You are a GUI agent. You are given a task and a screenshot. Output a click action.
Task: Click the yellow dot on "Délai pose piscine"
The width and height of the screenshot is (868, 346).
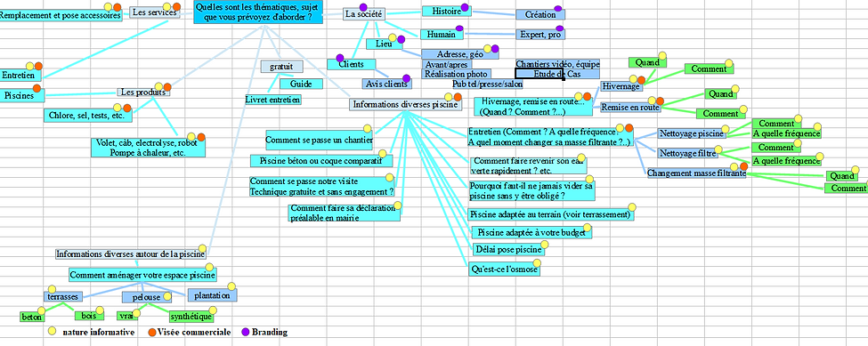coord(544,245)
